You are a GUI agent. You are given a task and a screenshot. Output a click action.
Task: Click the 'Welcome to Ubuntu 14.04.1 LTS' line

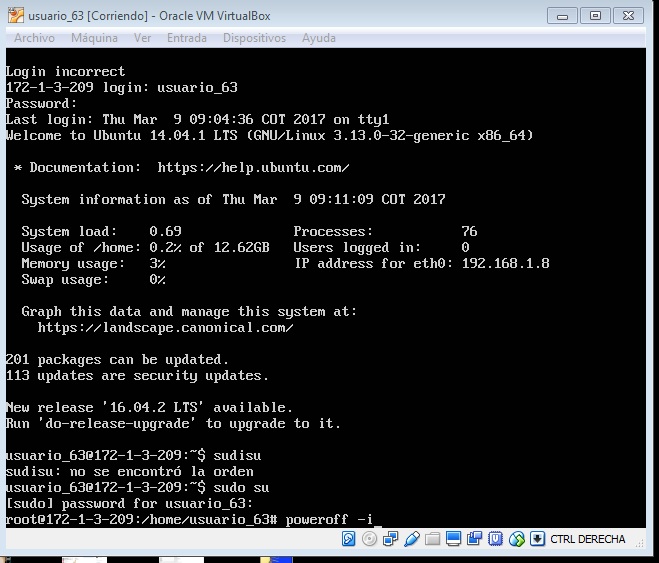pyautogui.click(x=269, y=136)
